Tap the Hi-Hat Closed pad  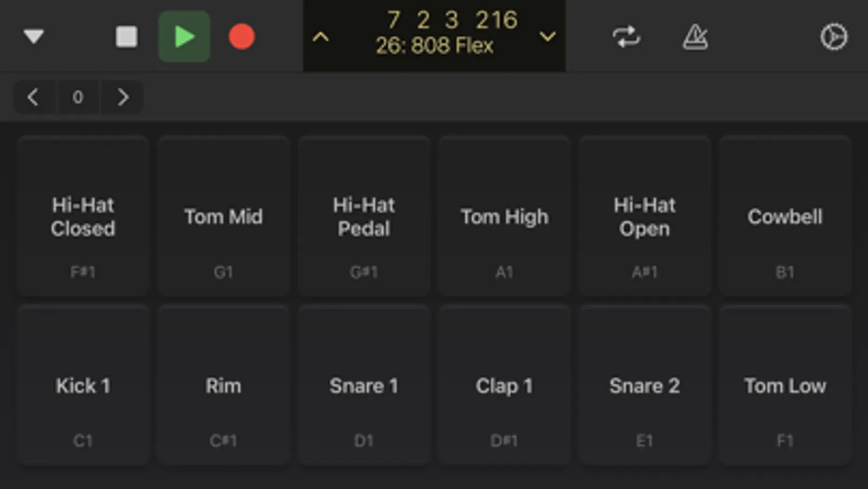(x=83, y=216)
